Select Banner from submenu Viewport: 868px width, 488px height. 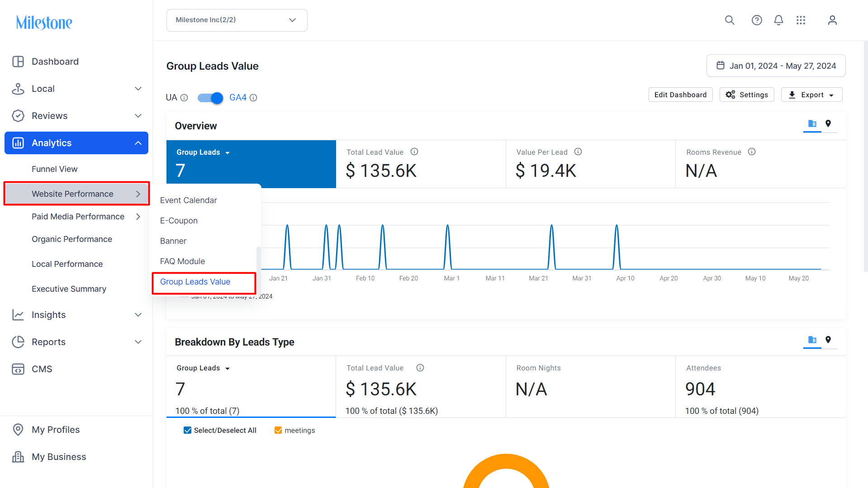tap(173, 241)
